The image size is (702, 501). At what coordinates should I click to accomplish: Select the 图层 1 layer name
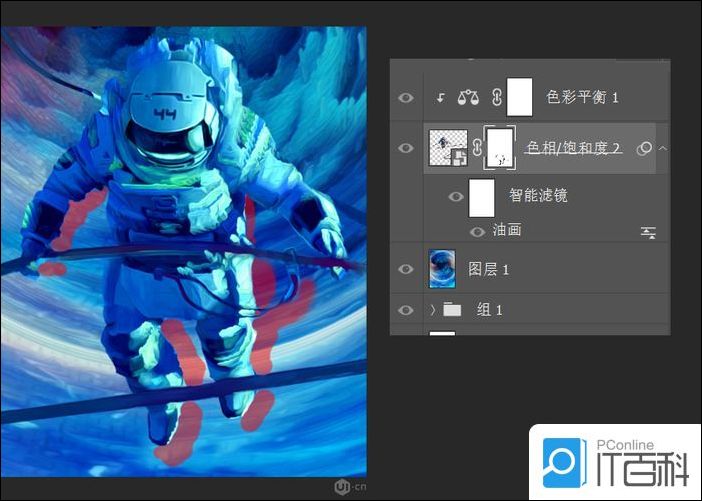pos(488,269)
